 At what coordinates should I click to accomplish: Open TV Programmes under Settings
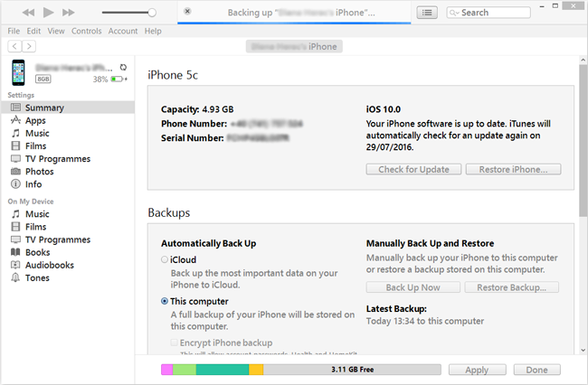coord(68,159)
